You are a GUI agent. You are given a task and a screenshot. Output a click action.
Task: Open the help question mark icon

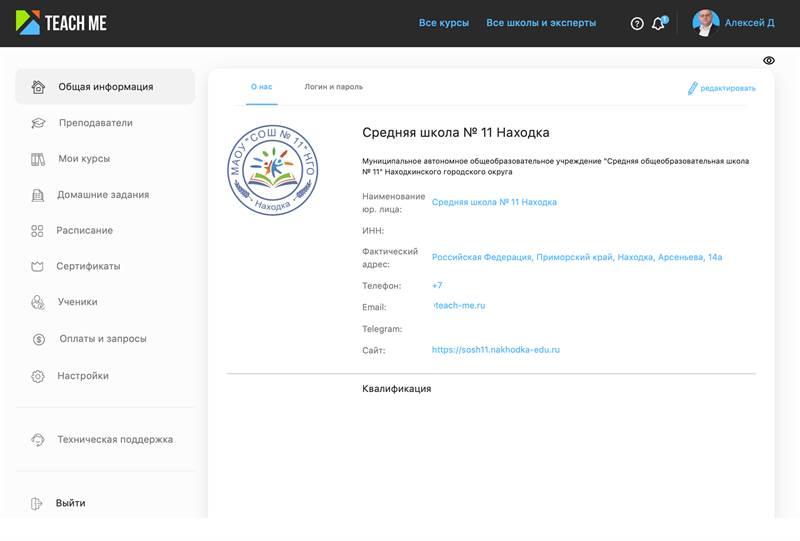click(637, 23)
